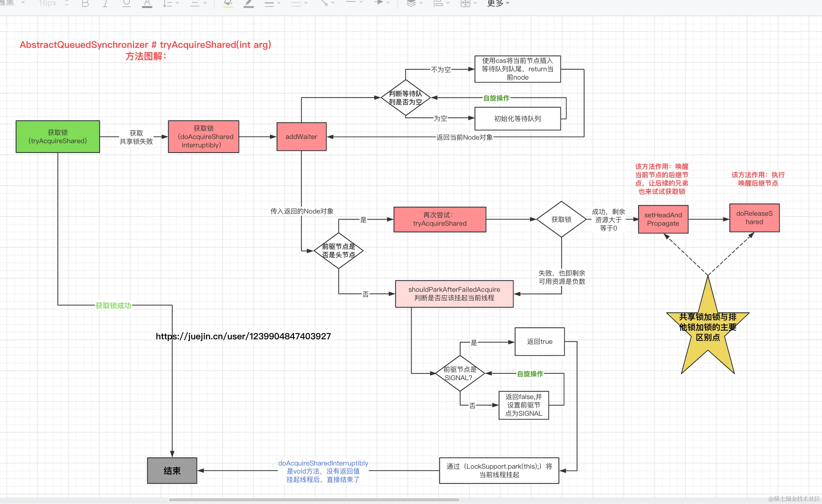Open the font family dropdown arrow
Image resolution: width=822 pixels, height=504 pixels.
[23, 3]
